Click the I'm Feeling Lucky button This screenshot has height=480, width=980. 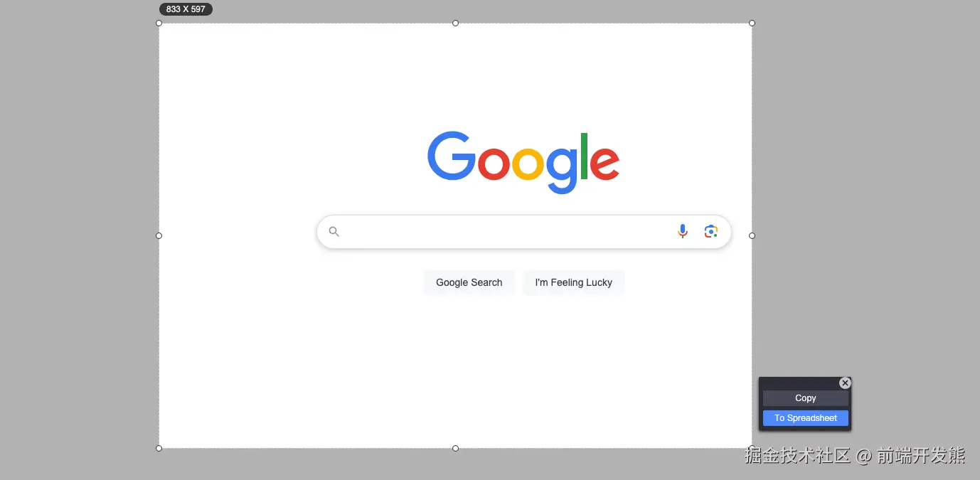click(574, 282)
